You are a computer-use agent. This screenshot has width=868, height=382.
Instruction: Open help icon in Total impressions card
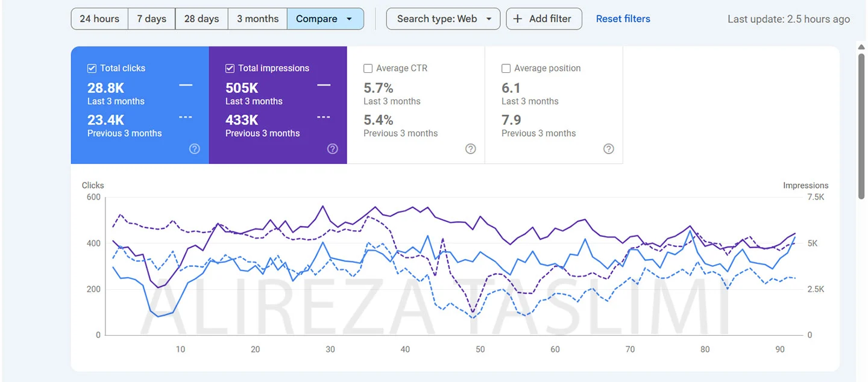click(x=332, y=149)
